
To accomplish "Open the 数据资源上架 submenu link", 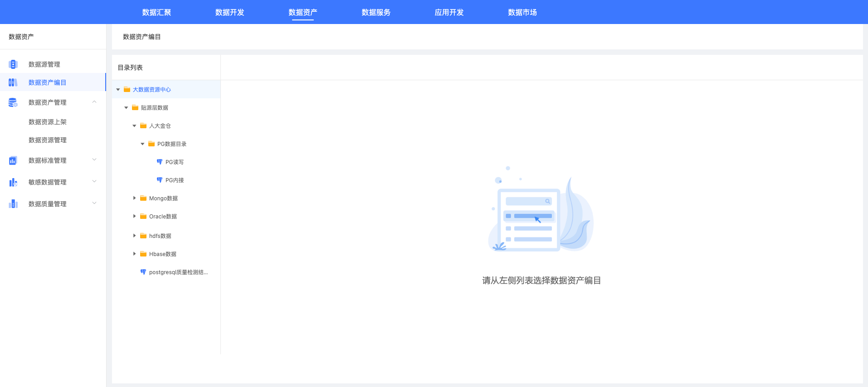I will click(x=48, y=122).
